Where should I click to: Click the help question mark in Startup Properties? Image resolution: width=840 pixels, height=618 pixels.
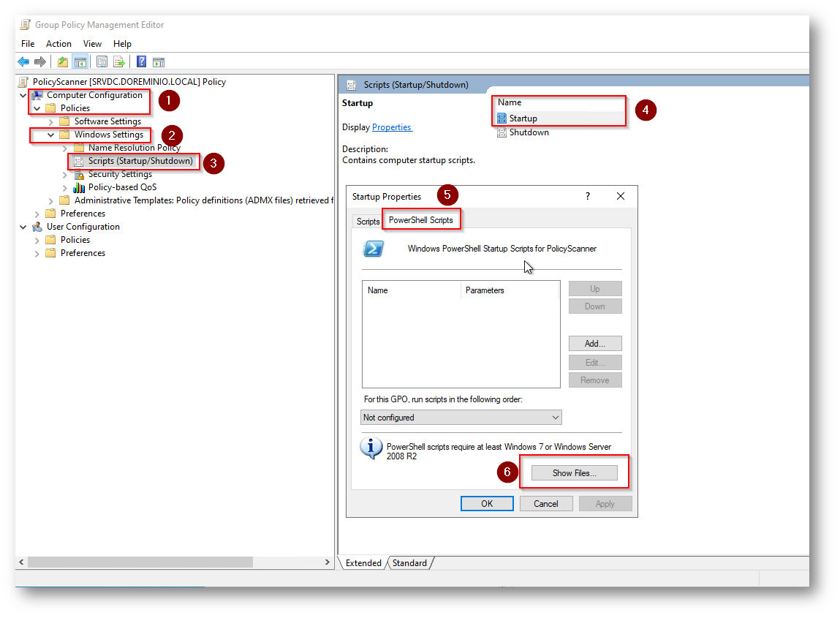[x=588, y=196]
